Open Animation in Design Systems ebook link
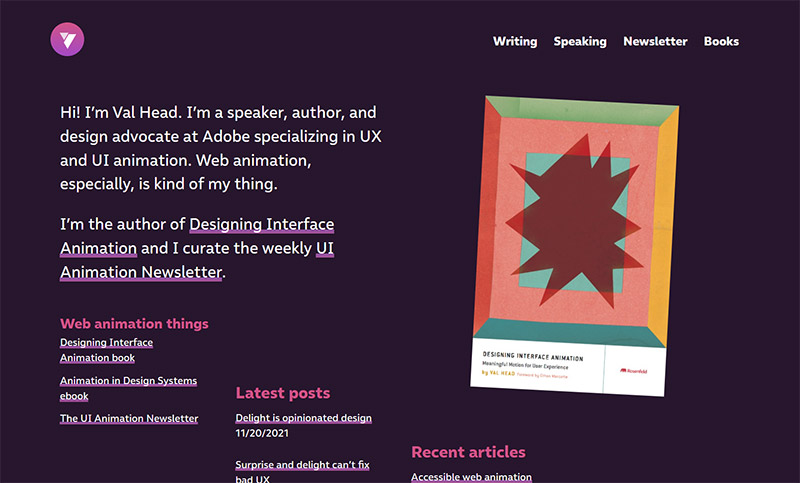 click(128, 388)
